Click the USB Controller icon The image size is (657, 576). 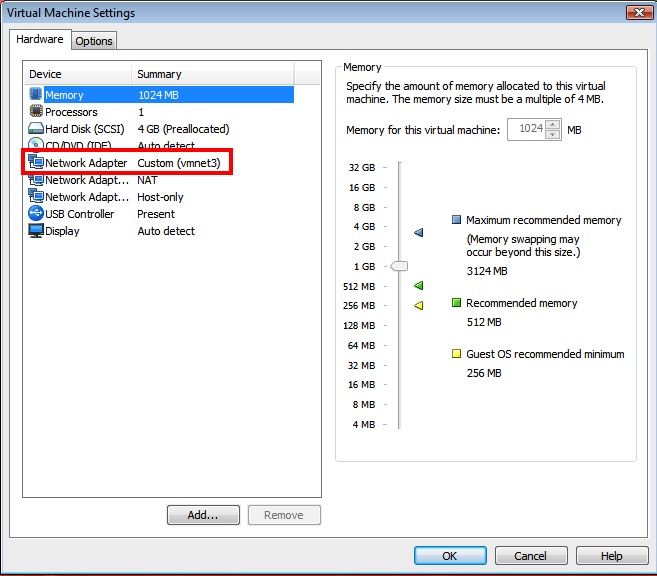[36, 214]
